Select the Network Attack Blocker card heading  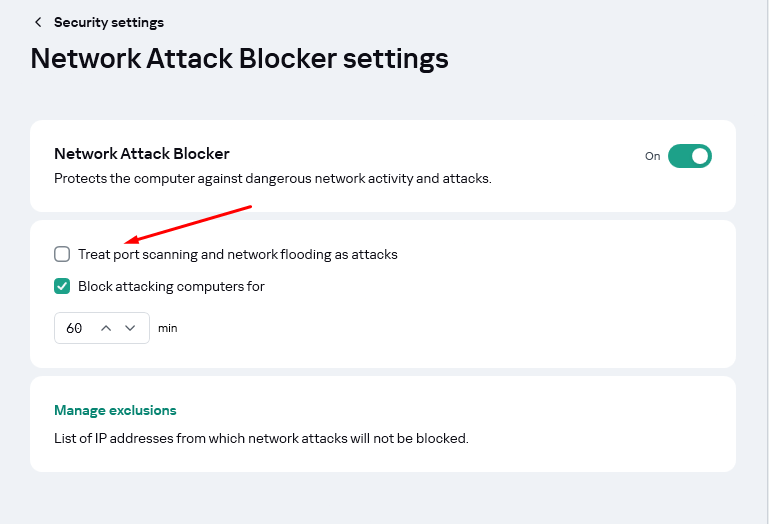(142, 154)
